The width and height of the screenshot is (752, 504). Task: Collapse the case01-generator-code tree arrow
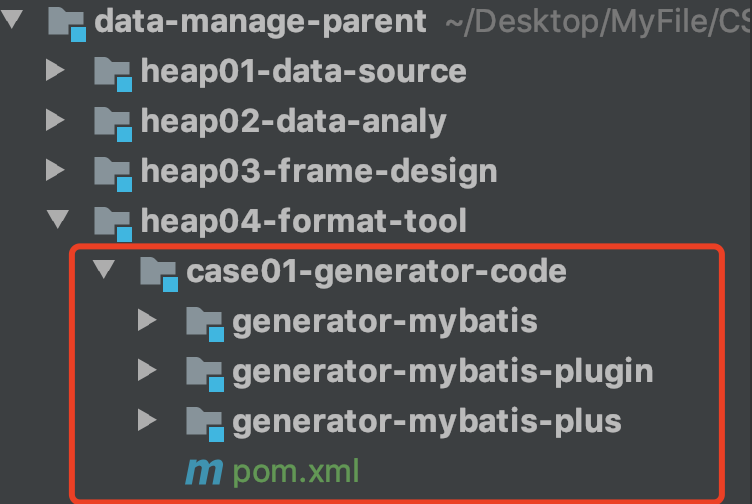[104, 269]
